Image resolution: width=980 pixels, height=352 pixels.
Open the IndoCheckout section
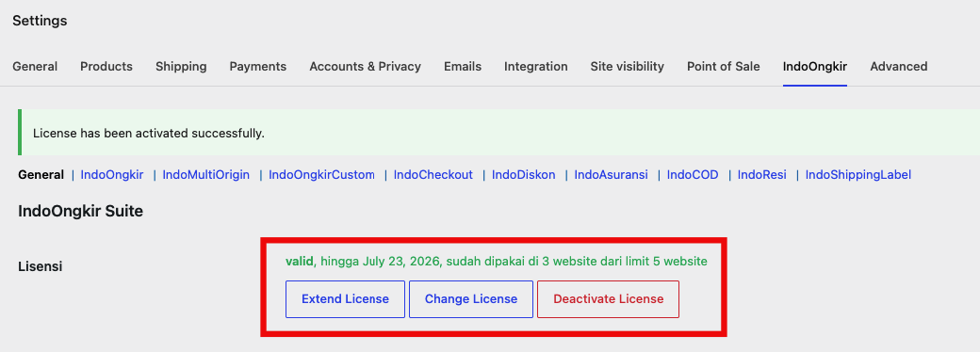pos(433,175)
